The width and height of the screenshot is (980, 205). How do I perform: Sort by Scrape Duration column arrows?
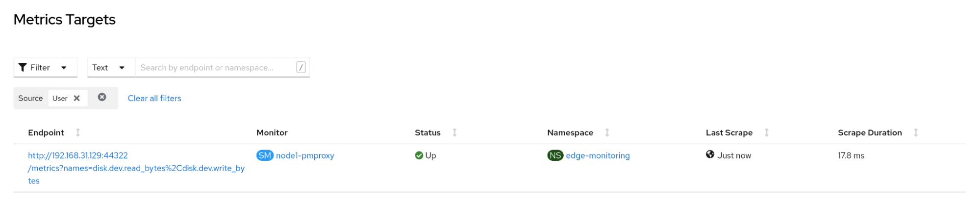(x=916, y=132)
